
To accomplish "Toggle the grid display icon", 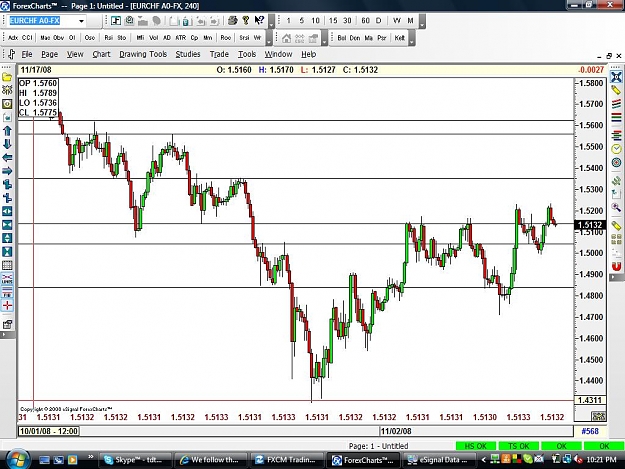I will pos(7,265).
